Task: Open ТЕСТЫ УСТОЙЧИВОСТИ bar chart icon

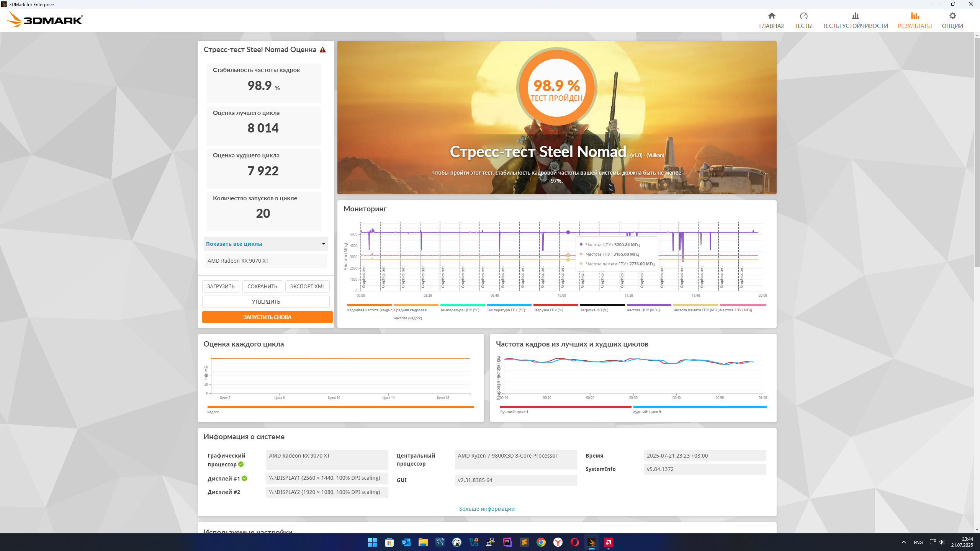Action: click(855, 16)
